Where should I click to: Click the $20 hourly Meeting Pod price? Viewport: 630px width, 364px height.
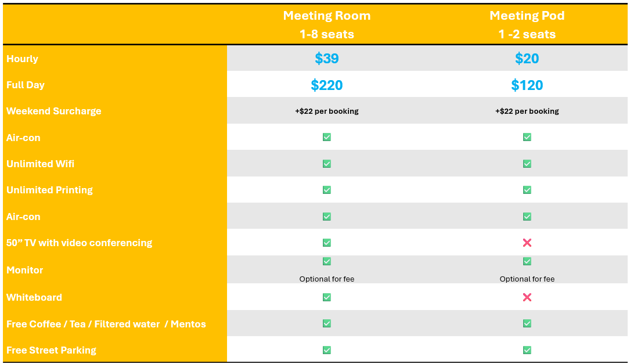click(x=527, y=58)
